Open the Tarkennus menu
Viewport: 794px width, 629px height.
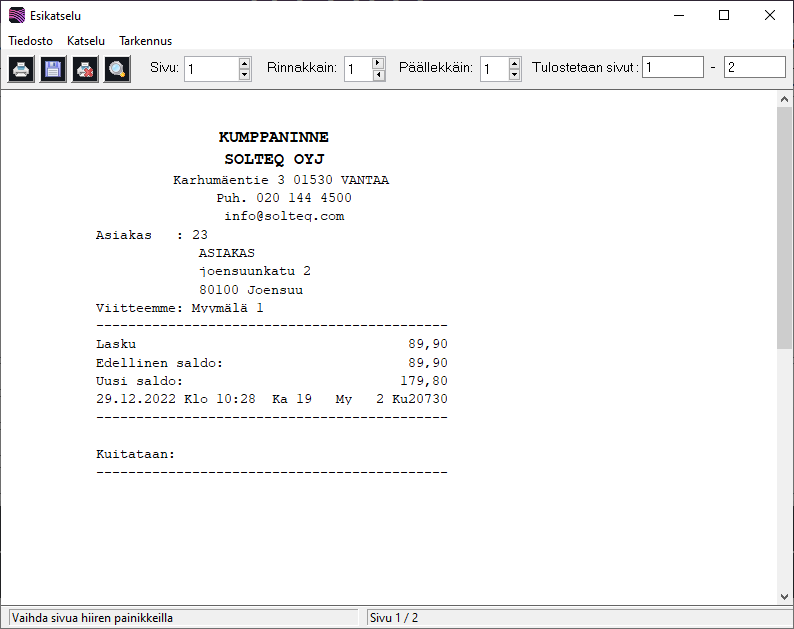pos(146,41)
